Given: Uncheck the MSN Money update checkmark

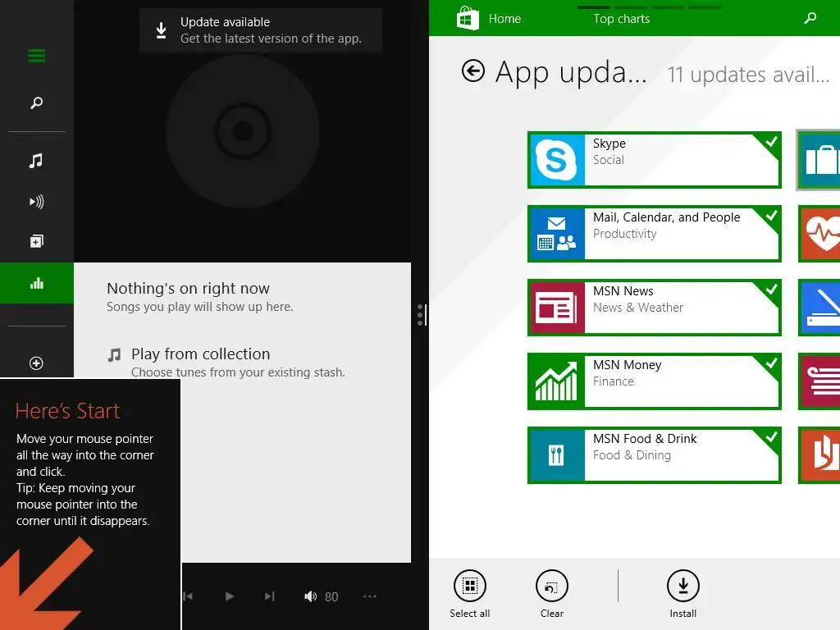Looking at the screenshot, I should pos(771,363).
